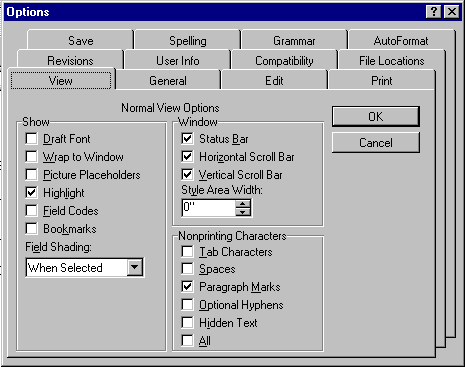This screenshot has width=465, height=367.
Task: Check Optional Hyphens
Action: tap(187, 304)
